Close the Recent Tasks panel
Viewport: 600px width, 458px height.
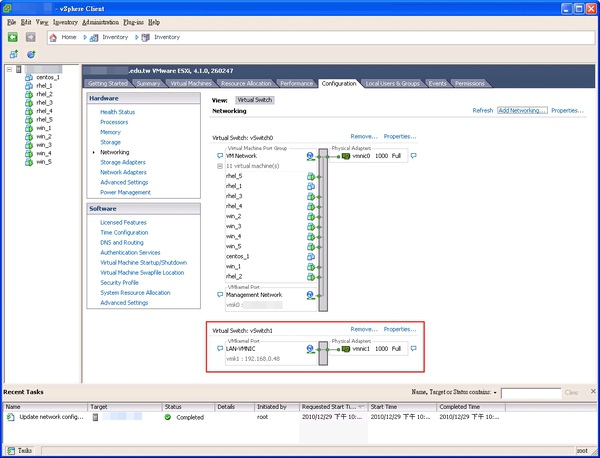[x=593, y=391]
